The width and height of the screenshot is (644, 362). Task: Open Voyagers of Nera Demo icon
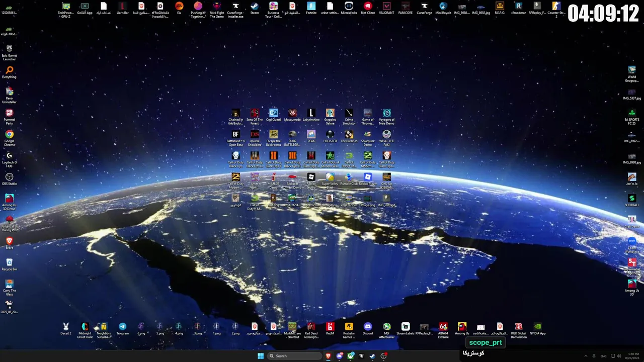point(386,117)
